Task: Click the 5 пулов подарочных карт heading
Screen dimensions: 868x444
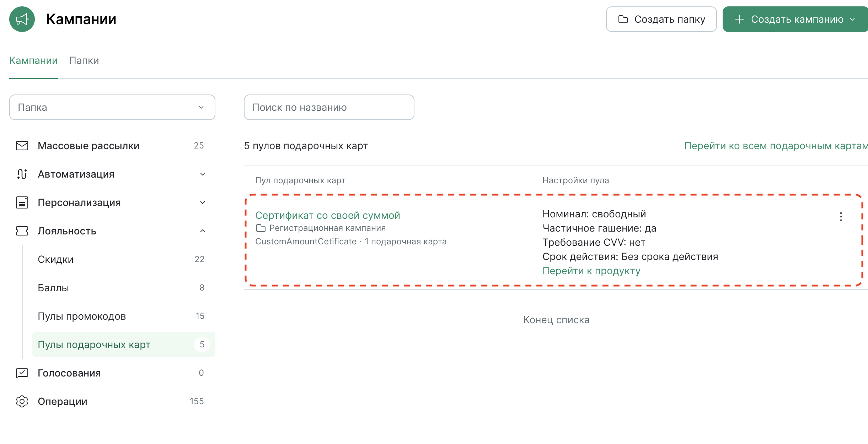Action: (x=306, y=146)
